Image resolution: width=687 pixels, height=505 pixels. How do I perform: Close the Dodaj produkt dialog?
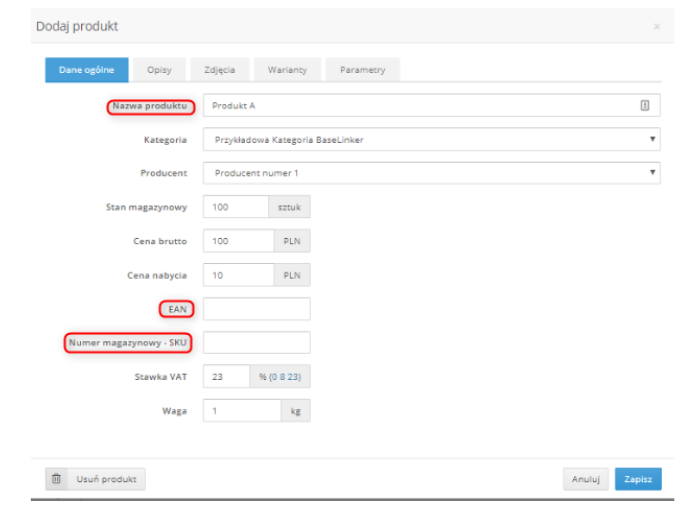tap(657, 27)
